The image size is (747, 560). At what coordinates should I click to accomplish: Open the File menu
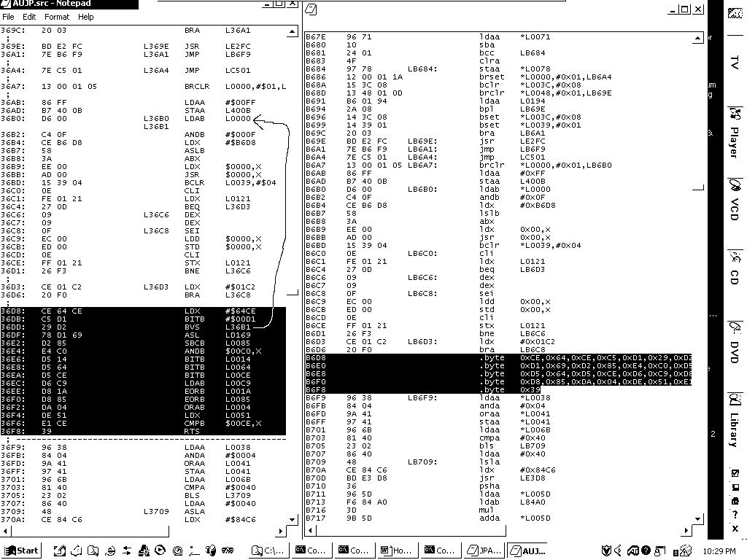pos(8,17)
